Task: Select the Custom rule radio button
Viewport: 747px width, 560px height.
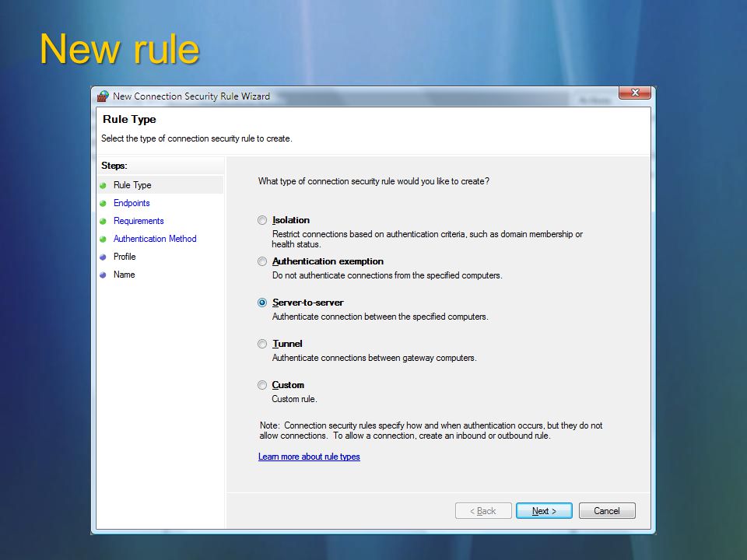Action: coord(262,385)
